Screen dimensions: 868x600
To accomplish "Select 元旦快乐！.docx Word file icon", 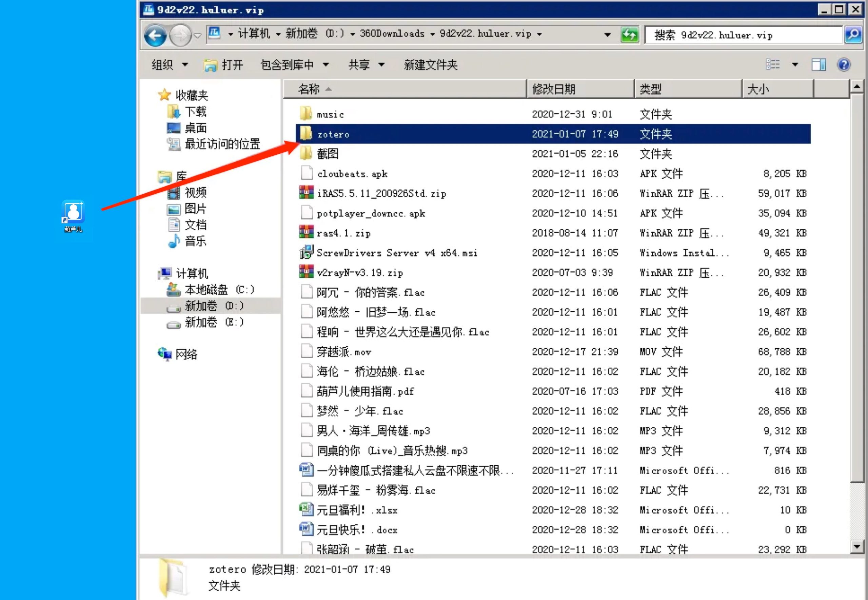I will click(x=306, y=529).
